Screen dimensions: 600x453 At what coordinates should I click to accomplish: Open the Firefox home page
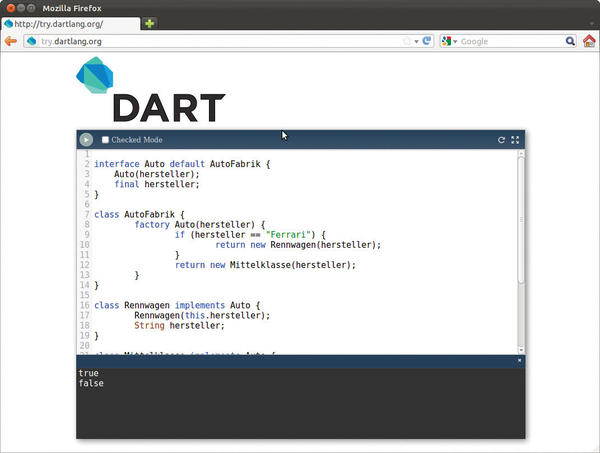[x=589, y=41]
